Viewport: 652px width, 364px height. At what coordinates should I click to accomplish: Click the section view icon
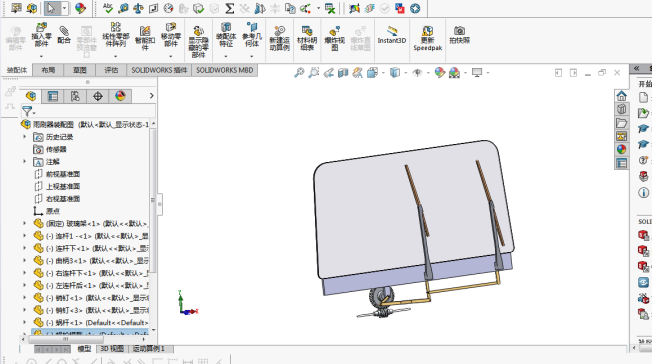[343, 73]
